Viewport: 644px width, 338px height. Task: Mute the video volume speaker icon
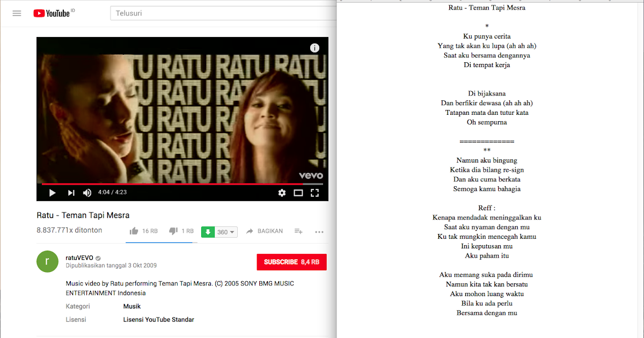[x=87, y=193]
